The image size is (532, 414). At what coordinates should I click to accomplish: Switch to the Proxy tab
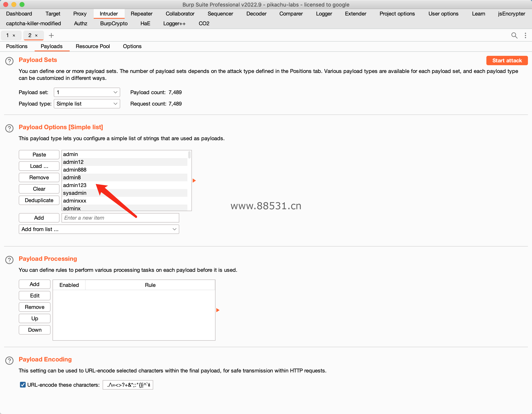coord(80,14)
